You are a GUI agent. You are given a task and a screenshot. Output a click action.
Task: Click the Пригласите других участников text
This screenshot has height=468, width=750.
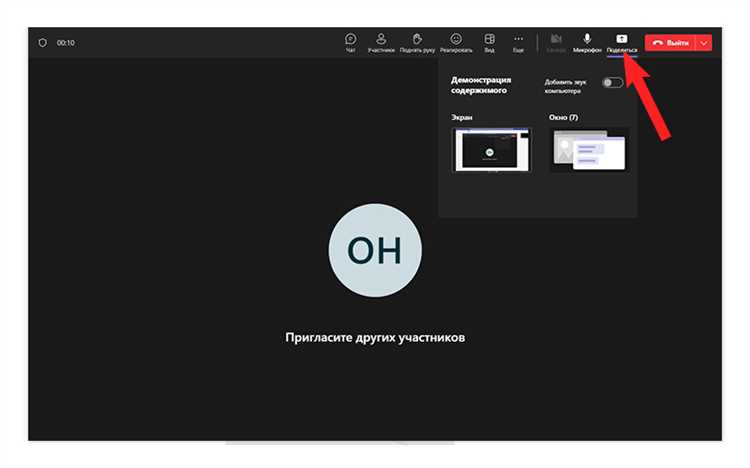click(x=375, y=337)
